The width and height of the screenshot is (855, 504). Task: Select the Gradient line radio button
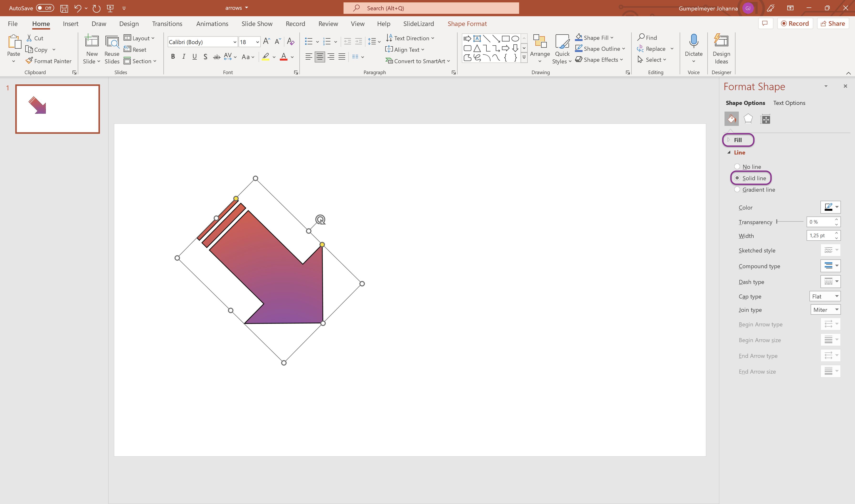(x=737, y=190)
